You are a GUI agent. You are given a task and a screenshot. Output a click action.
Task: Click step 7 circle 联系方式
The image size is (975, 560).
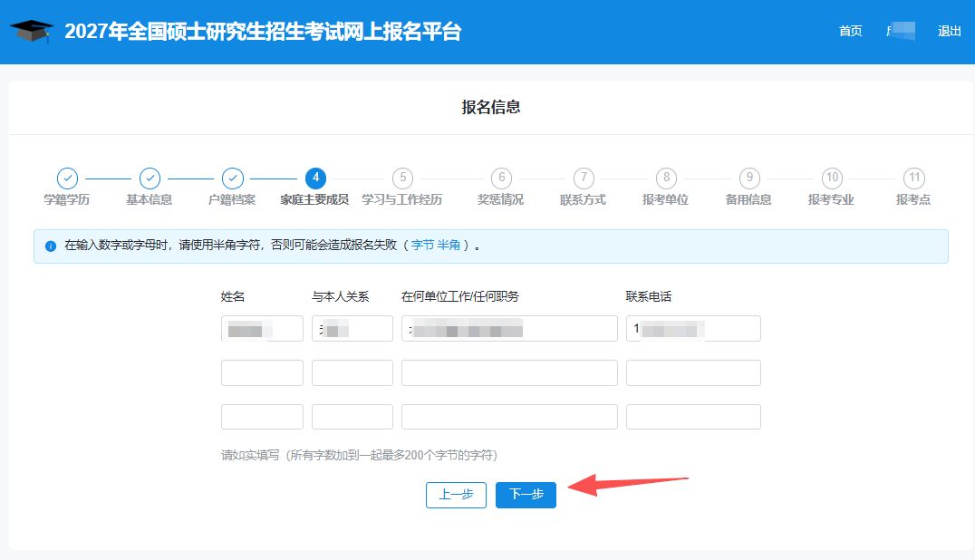point(584,179)
